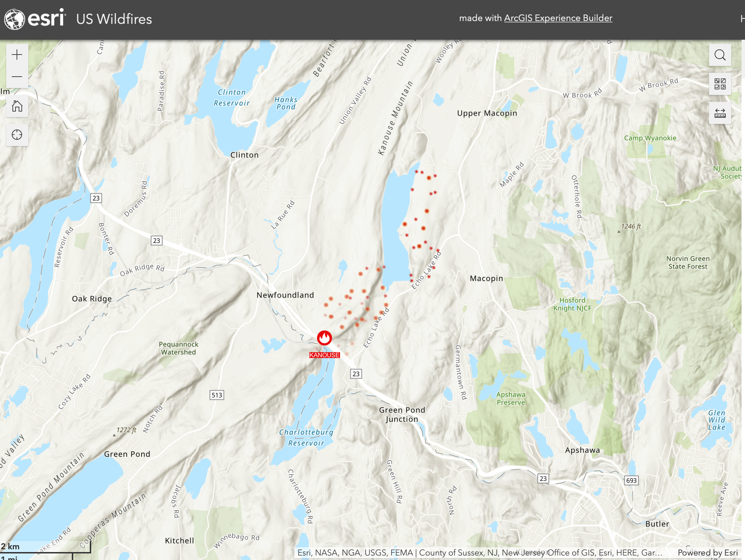Select the Kanouse wildfire flame marker

[325, 338]
